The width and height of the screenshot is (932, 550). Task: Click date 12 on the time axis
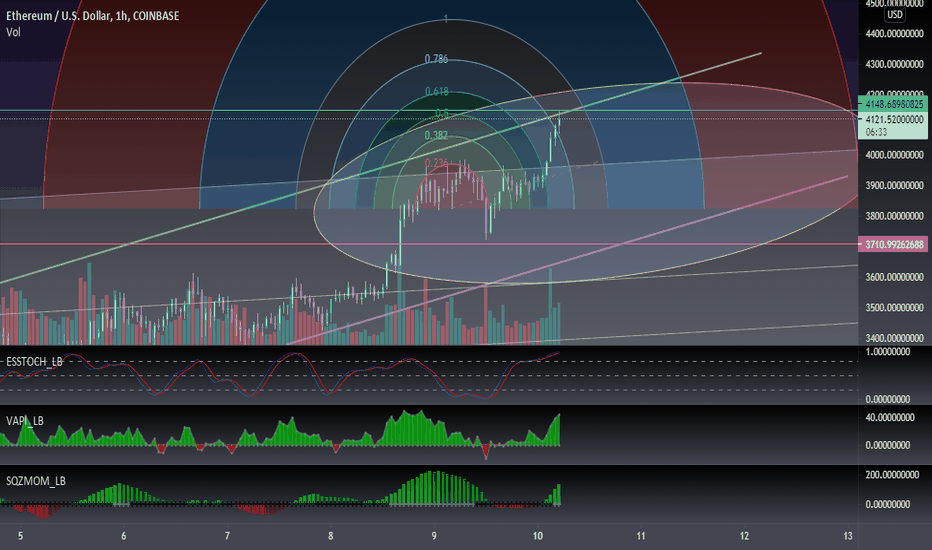(744, 536)
